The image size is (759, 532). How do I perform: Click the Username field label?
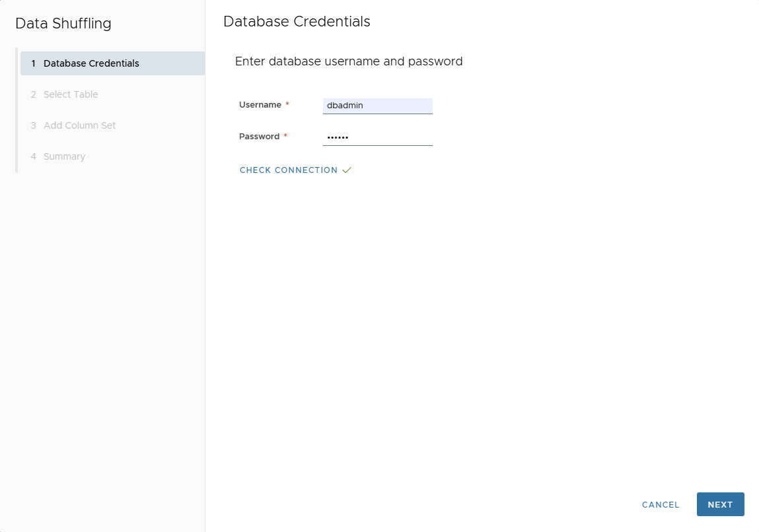click(260, 105)
